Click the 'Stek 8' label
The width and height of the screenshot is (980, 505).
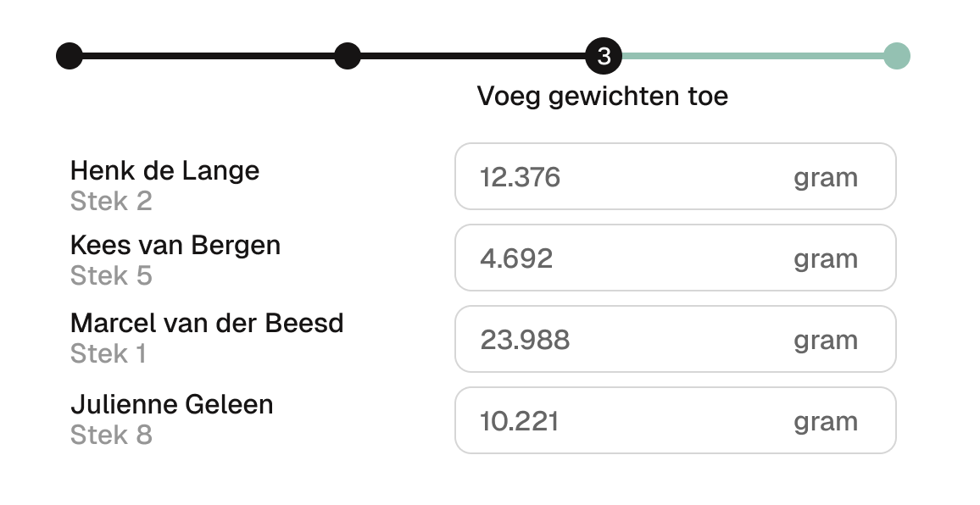[x=111, y=436]
